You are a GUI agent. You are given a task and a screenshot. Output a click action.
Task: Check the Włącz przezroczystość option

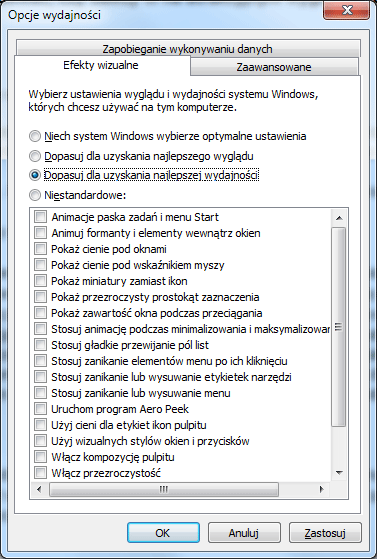pyautogui.click(x=40, y=473)
